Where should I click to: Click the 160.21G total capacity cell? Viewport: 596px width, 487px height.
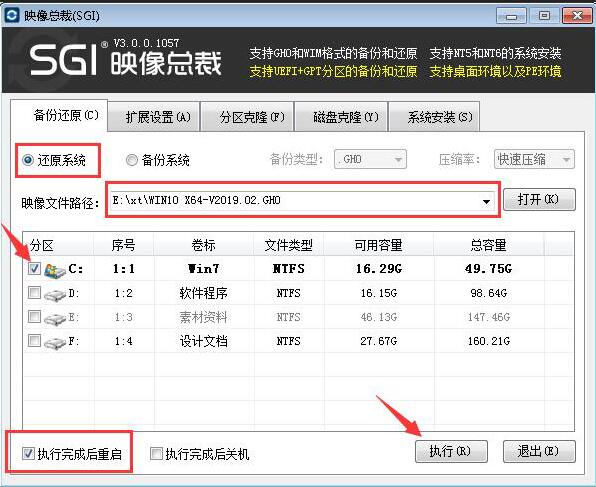(x=488, y=341)
